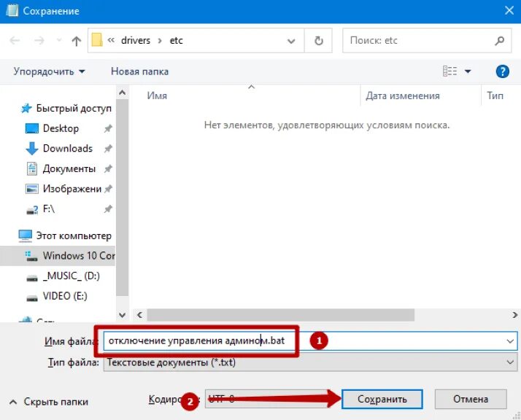
Task: Click the left arrow of the horizontal scrollbar
Action: [140, 315]
